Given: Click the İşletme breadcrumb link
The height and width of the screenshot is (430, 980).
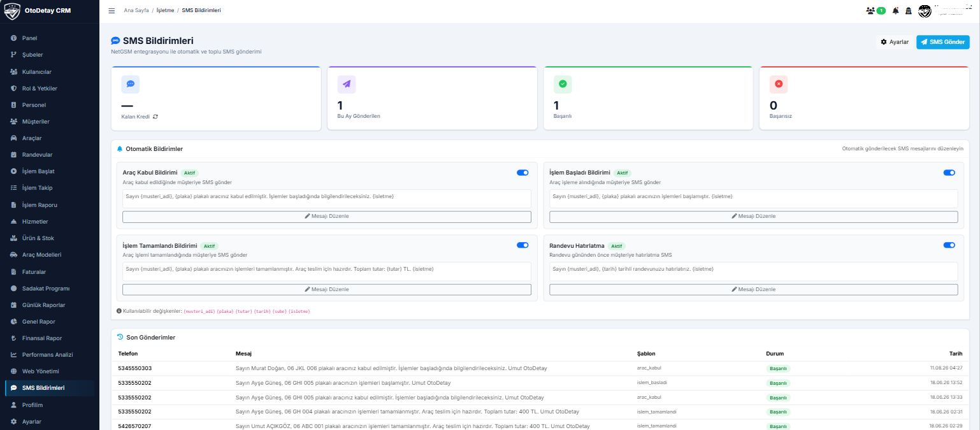Looking at the screenshot, I should pos(165,11).
